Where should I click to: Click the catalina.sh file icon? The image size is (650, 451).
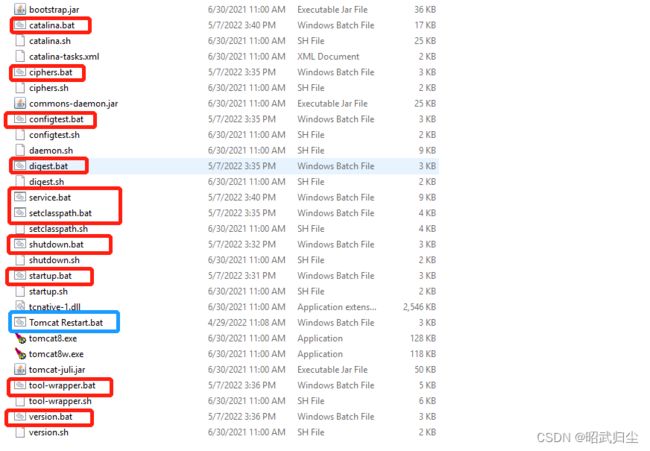coord(20,41)
